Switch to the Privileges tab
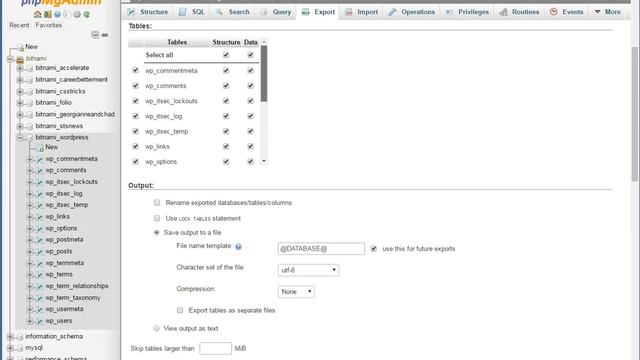The image size is (640, 360). [x=467, y=12]
